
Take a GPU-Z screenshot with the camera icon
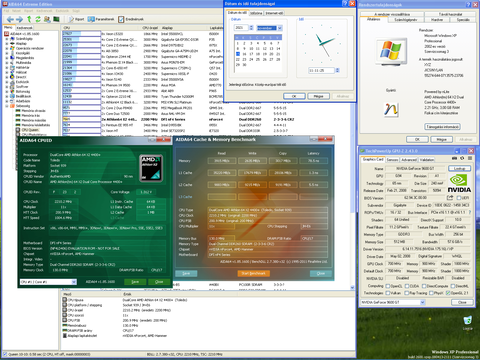454,158
